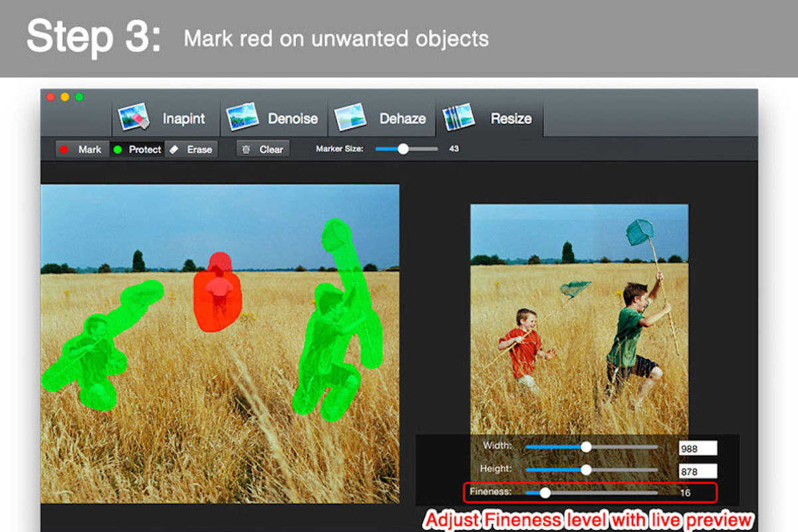Click the Inpaint eraser photo icon
Screen dimensions: 798x532
[134, 118]
